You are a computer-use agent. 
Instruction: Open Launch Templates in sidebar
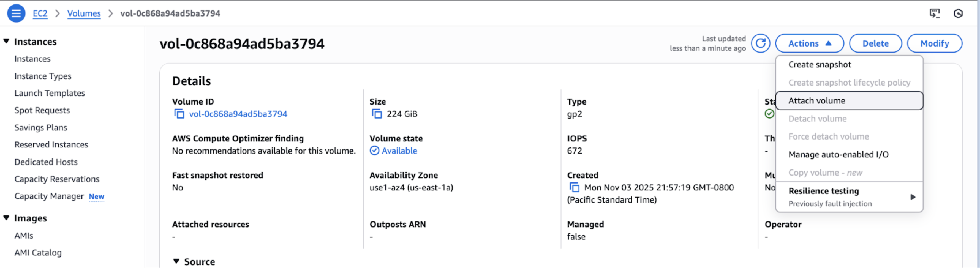pos(49,93)
